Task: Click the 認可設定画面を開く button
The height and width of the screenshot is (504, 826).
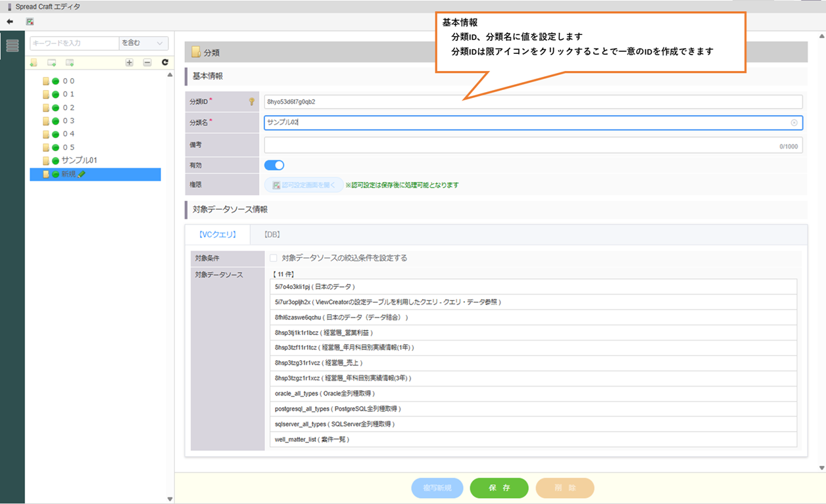Action: point(304,185)
